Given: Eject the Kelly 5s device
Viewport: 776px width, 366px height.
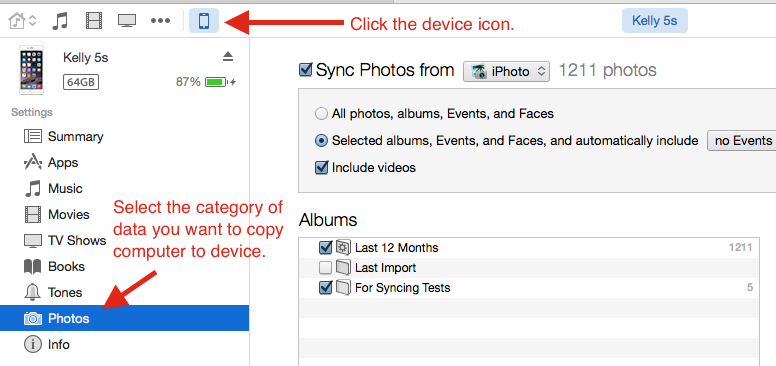Looking at the screenshot, I should tap(228, 56).
